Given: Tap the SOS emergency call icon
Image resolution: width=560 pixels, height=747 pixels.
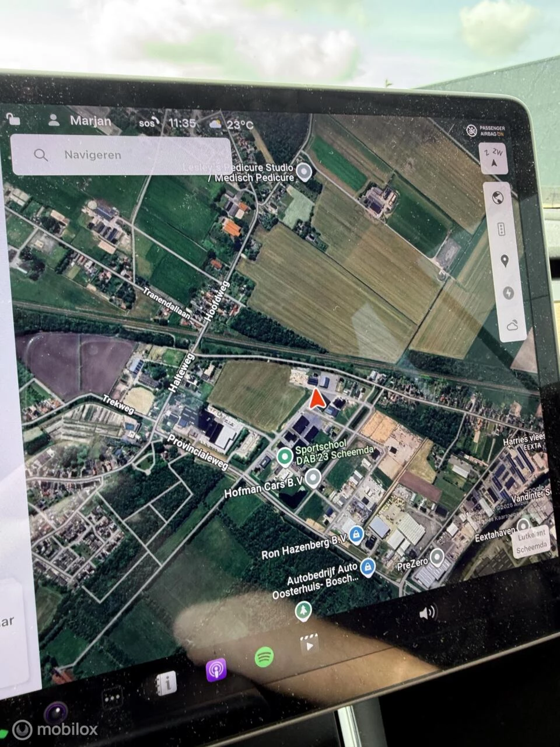Looking at the screenshot, I should (149, 122).
